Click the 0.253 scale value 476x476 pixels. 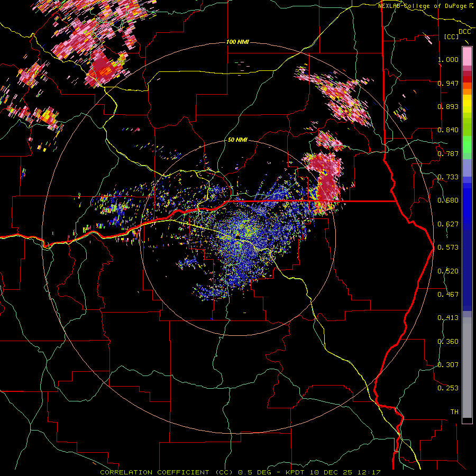pyautogui.click(x=448, y=388)
